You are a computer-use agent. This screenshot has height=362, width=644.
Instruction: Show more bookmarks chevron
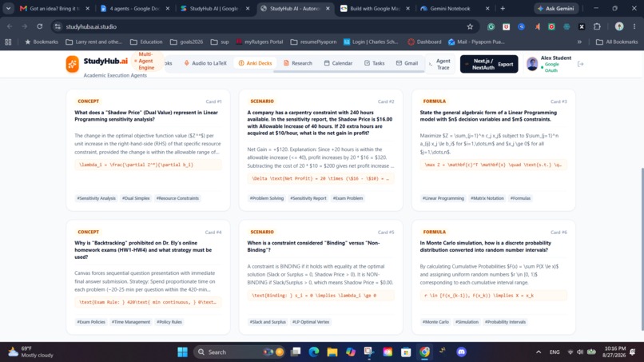tap(579, 42)
